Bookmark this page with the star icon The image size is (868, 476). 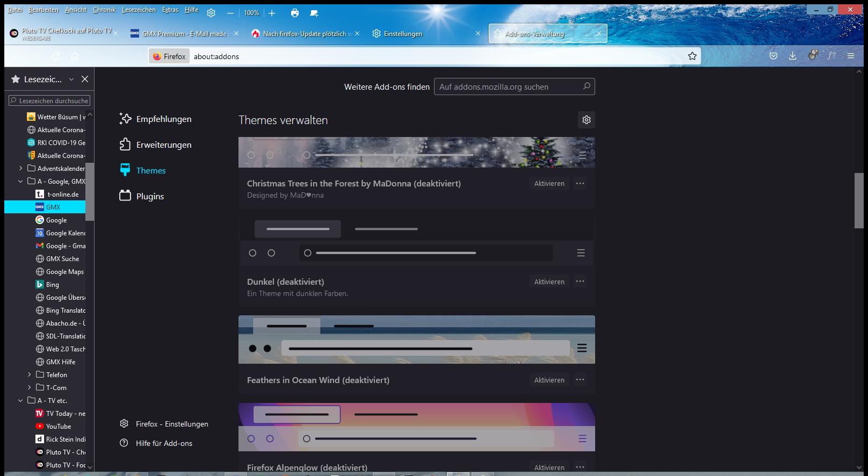tap(692, 56)
